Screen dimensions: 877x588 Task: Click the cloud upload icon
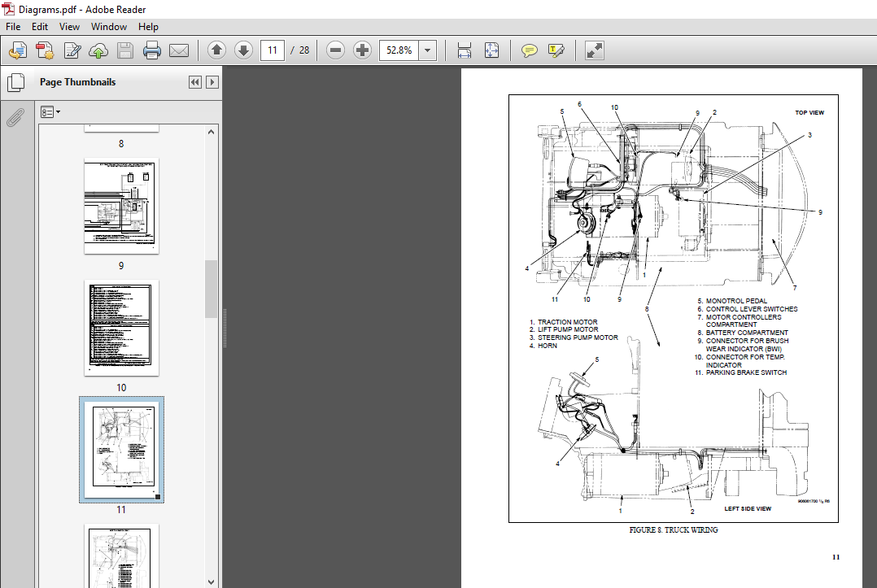tap(98, 51)
